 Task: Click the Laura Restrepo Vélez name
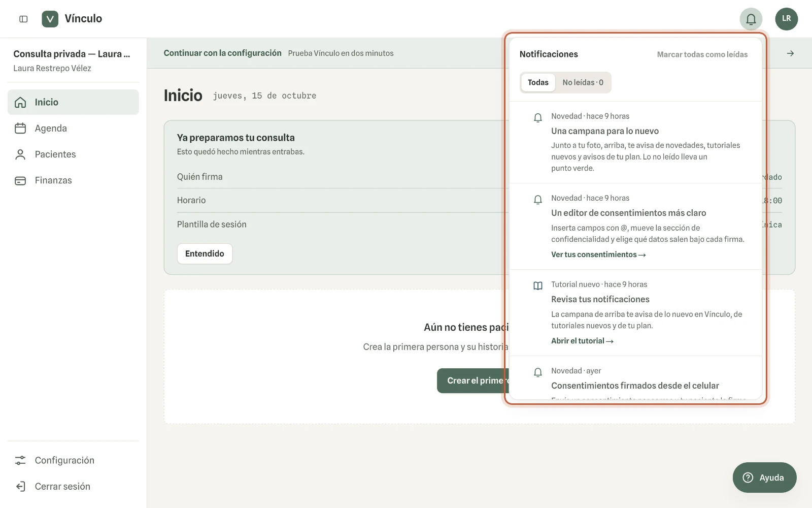pos(52,68)
